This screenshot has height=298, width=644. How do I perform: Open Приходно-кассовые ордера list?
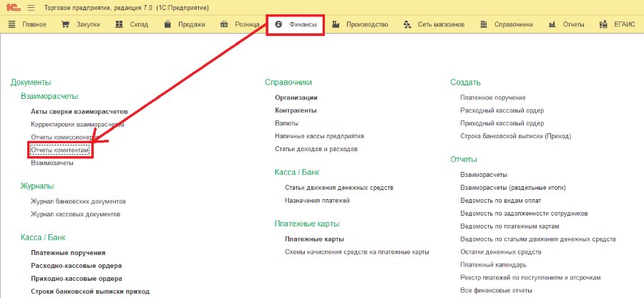coord(77,278)
